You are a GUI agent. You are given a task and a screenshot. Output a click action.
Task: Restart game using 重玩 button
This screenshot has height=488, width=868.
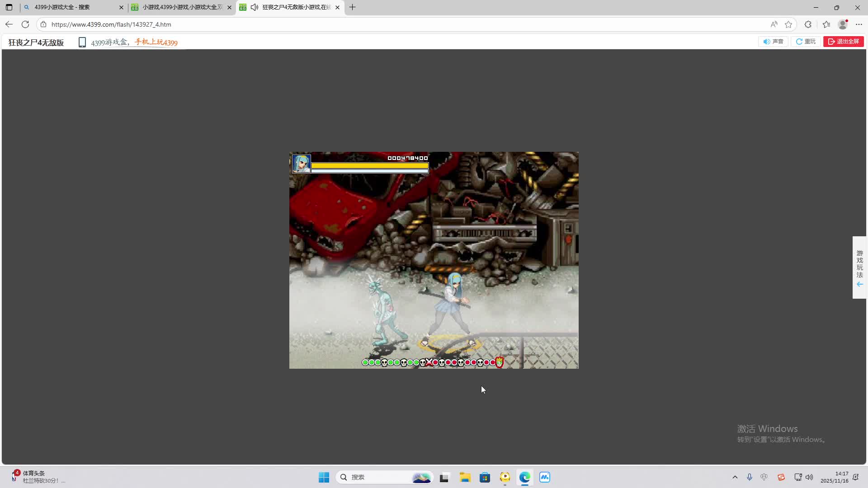point(806,42)
